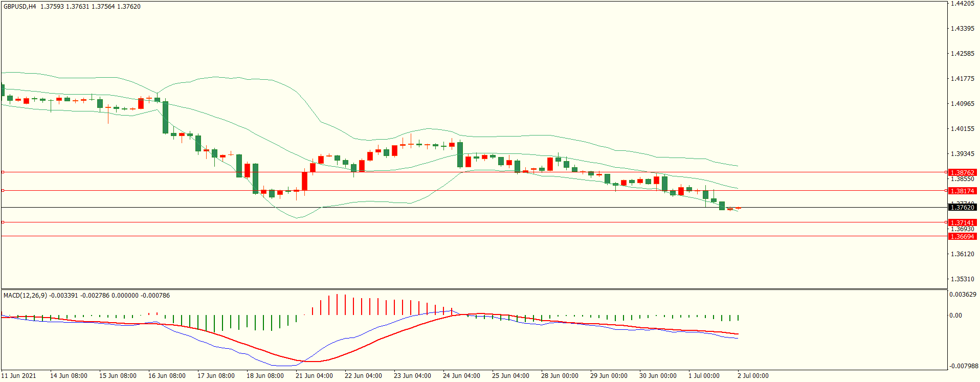This screenshot has width=980, height=382.
Task: Click the 30 Jun 00:00 time label
Action: click(x=658, y=376)
